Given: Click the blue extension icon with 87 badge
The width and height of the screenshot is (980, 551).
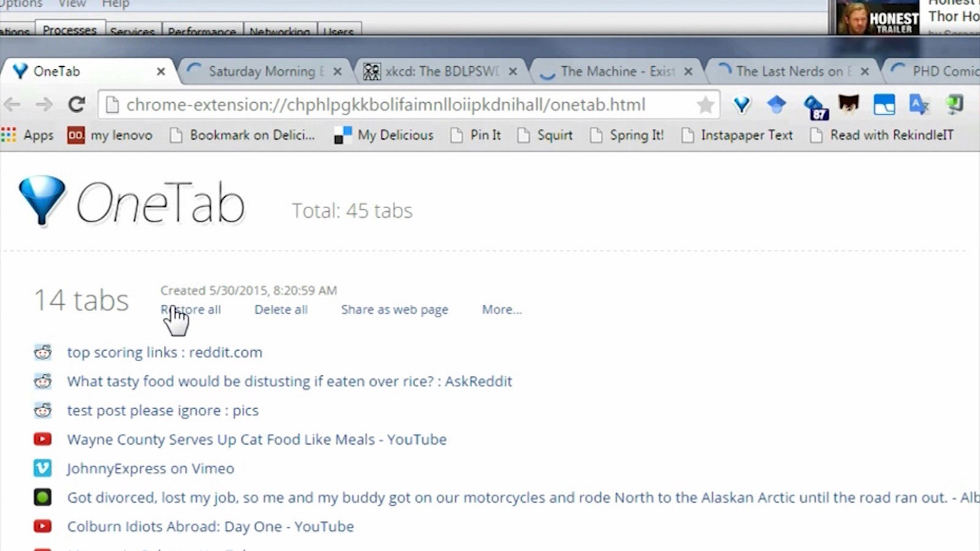Looking at the screenshot, I should (x=815, y=107).
